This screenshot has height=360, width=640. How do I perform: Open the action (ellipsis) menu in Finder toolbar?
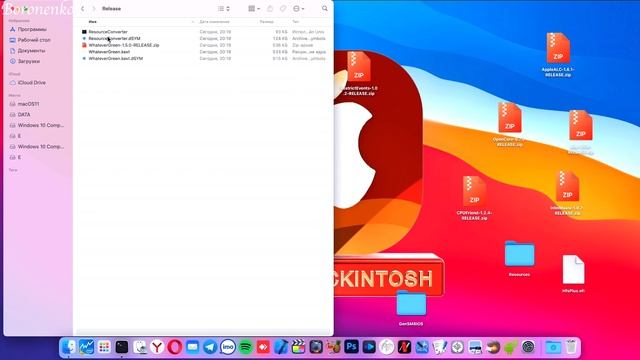pos(298,9)
